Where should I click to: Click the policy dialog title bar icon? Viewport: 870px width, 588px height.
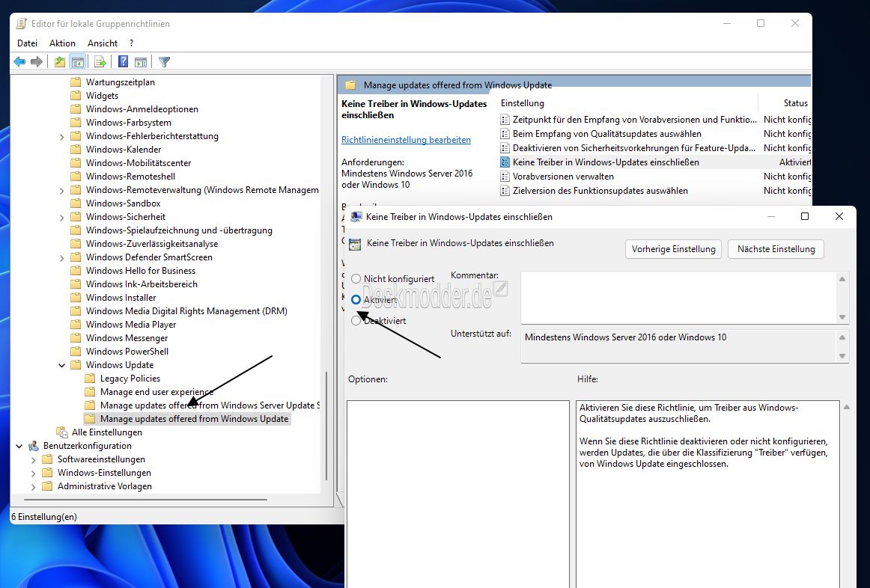click(356, 217)
